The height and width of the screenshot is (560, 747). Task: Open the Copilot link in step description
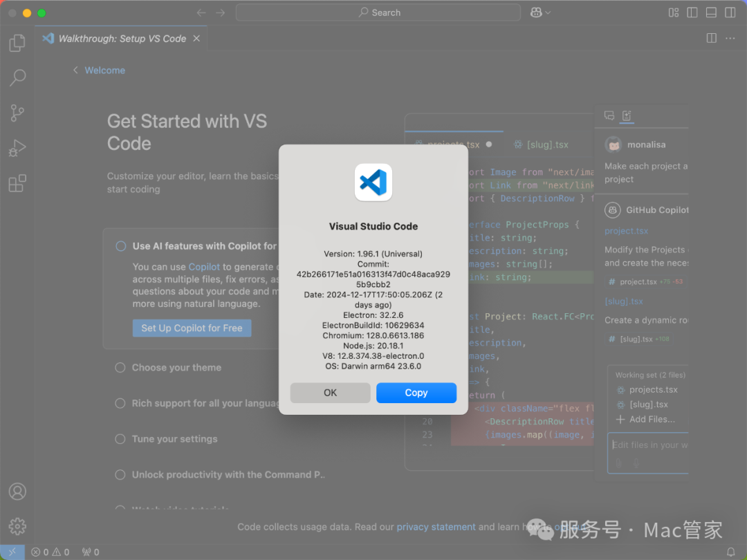pos(204,267)
